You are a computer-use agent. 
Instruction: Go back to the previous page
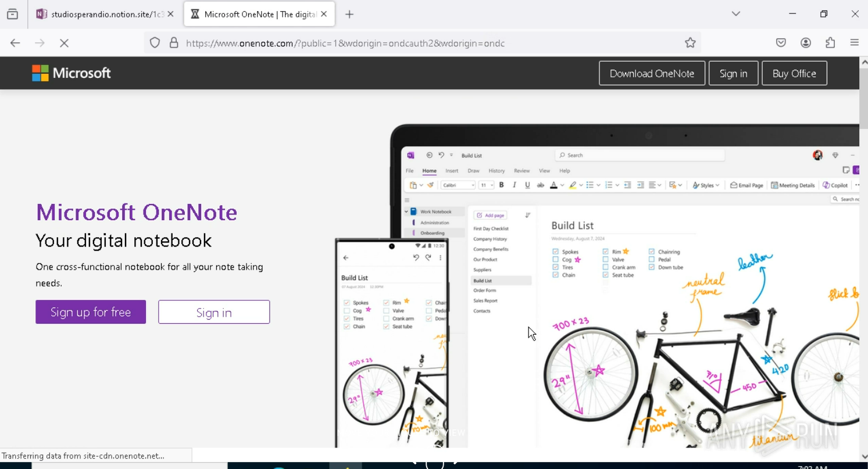(15, 43)
